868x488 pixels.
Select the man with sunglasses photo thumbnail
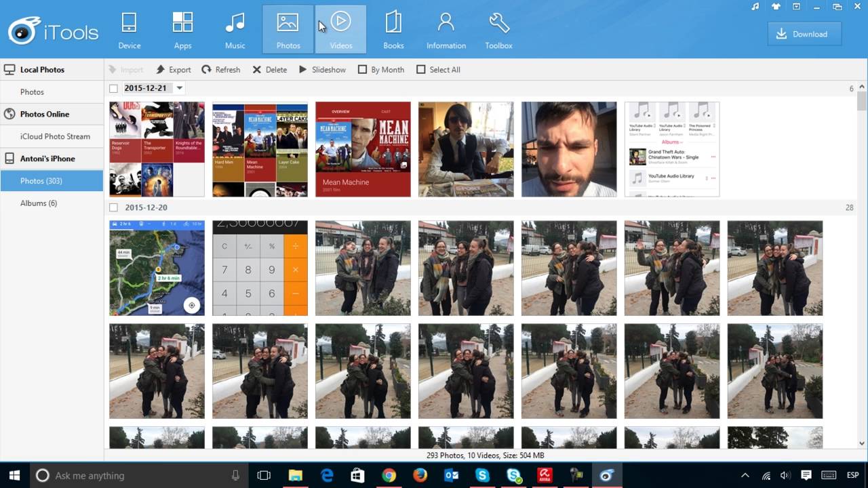(466, 149)
